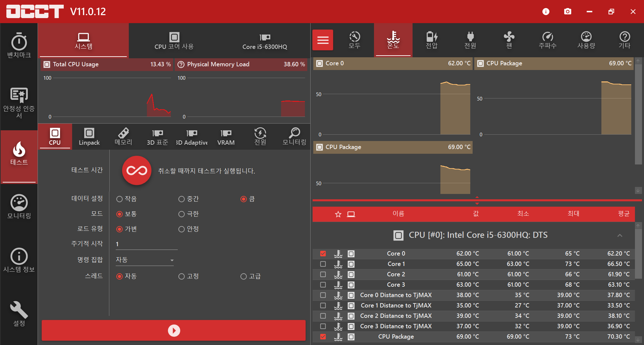Screen dimensions: 644x345
Task: Select 안정 load type
Action: 189,229
